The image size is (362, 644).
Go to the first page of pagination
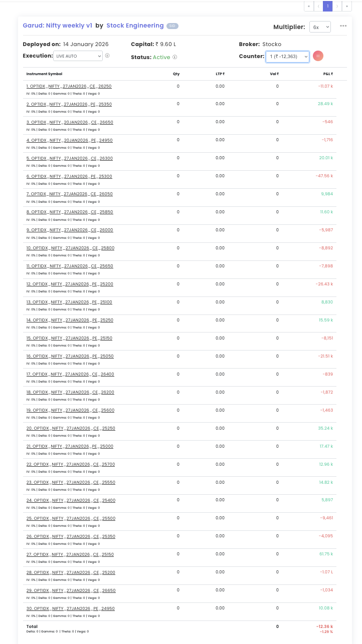click(309, 6)
